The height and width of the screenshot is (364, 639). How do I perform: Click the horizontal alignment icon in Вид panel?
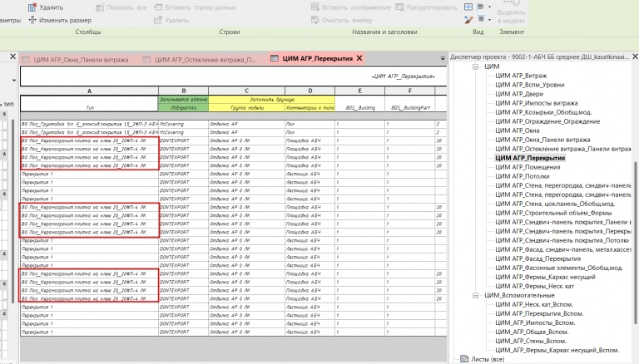pyautogui.click(x=481, y=7)
